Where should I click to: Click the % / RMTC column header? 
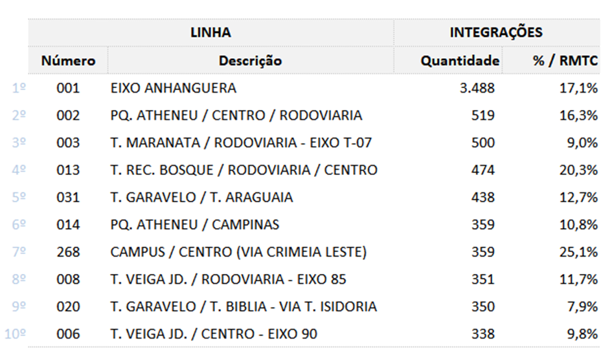point(565,60)
